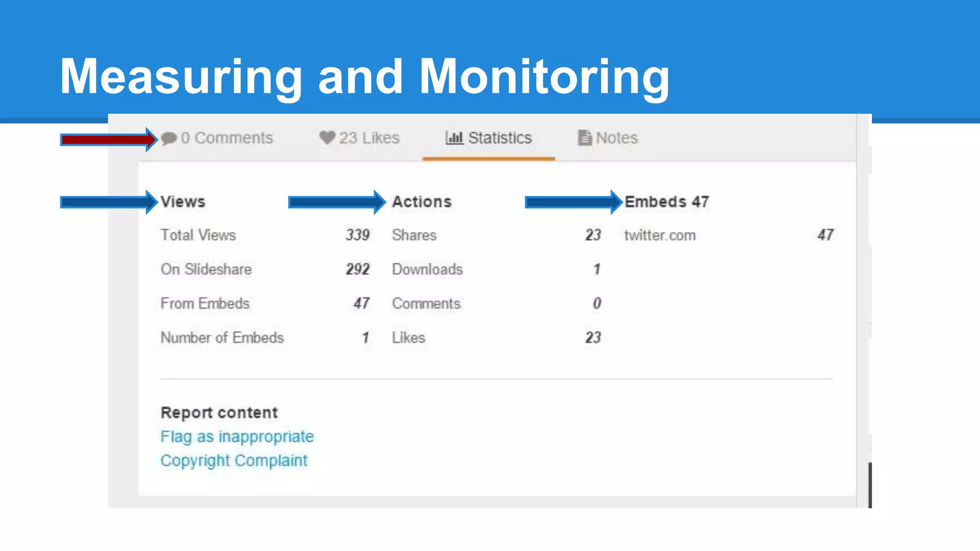Image resolution: width=980 pixels, height=551 pixels.
Task: Click the Total Views count 339
Action: point(357,235)
